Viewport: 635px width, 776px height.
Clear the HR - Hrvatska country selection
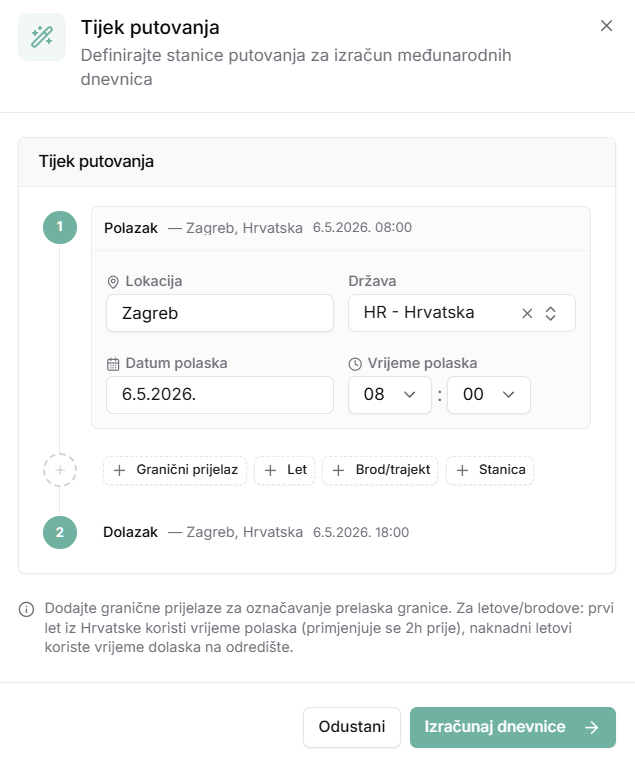[x=527, y=313]
